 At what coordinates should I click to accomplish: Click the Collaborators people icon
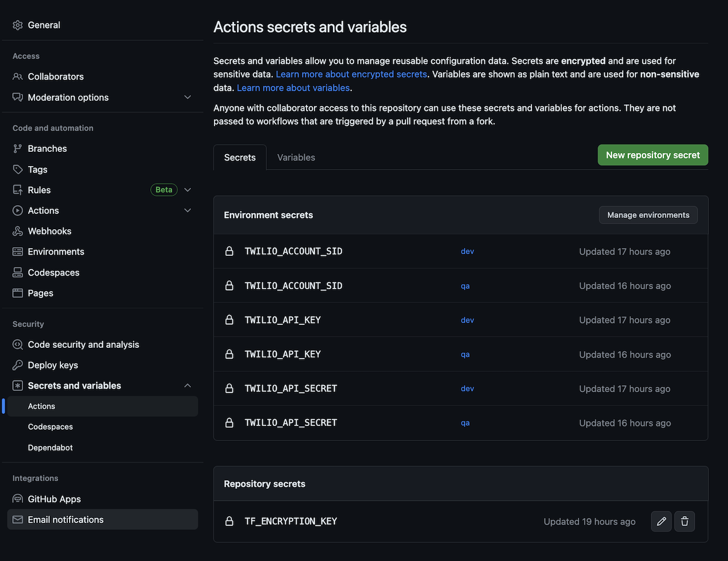point(18,76)
